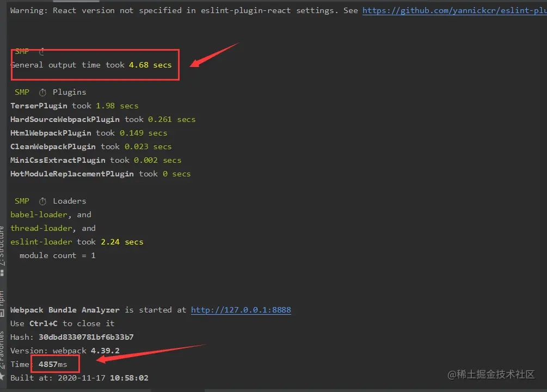Click the build time value 4857ms
The width and height of the screenshot is (547, 392).
point(53,364)
